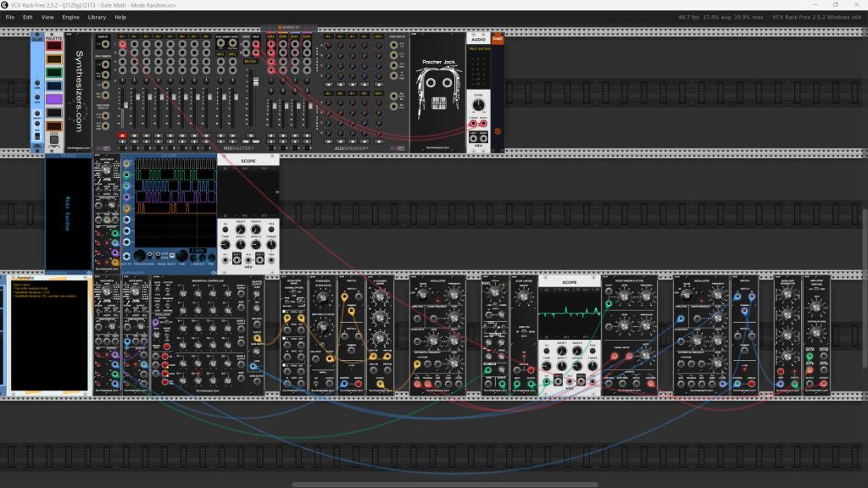Click OUT 1 jack on middle-row Scope
This screenshot has width=868, height=488.
click(236, 259)
